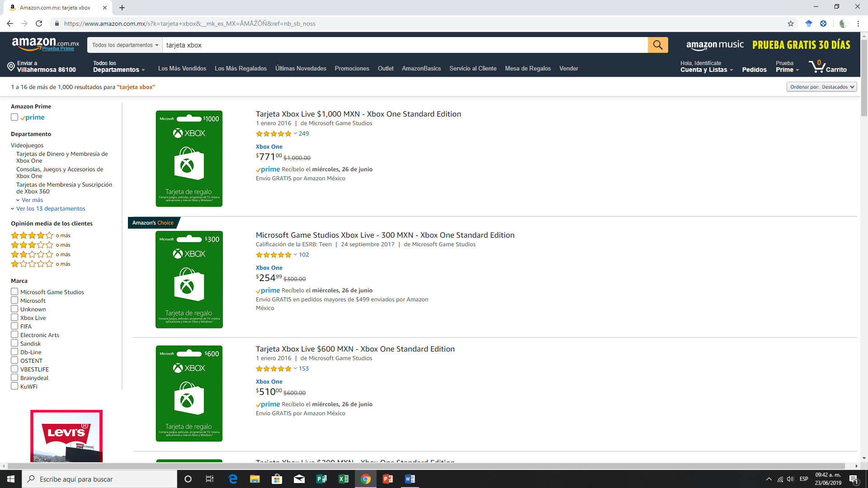Bookmark this page with the star icon
Viewport: 868px width, 488px height.
(x=791, y=23)
